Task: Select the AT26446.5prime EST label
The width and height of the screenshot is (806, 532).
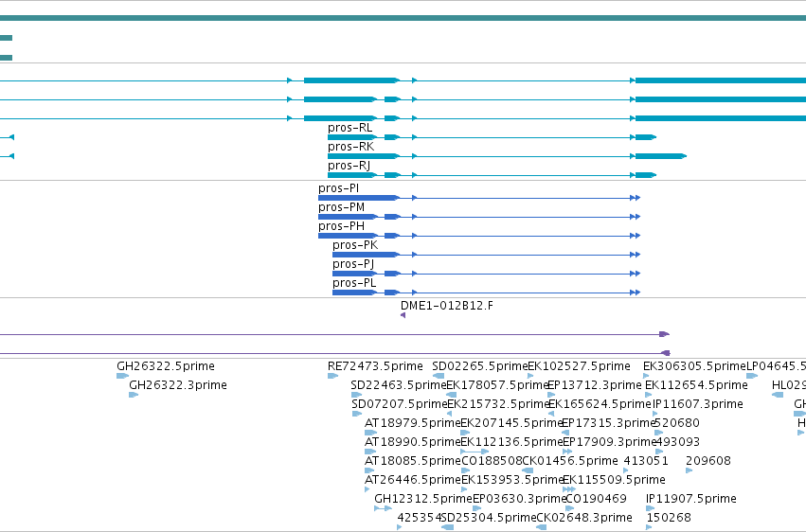Action: click(412, 481)
